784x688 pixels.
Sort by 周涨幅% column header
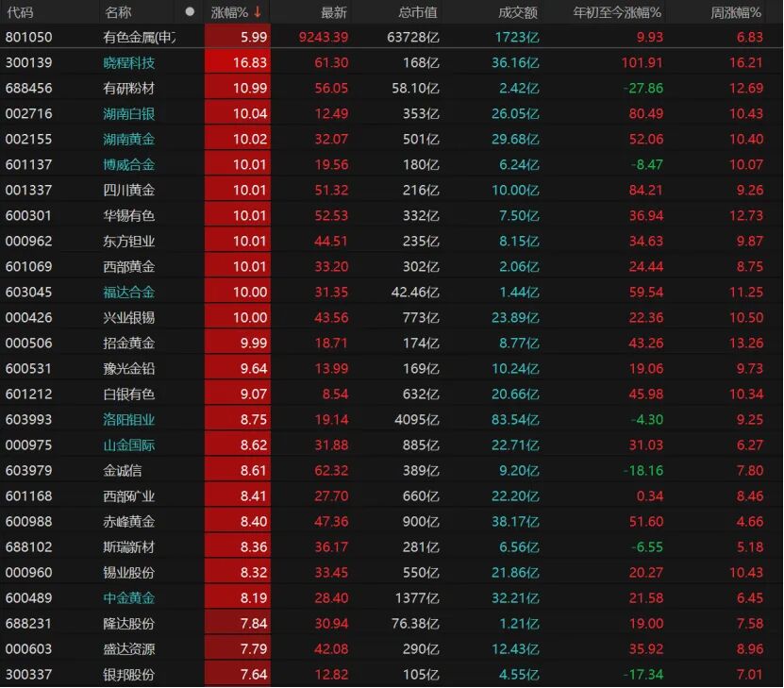coord(736,12)
